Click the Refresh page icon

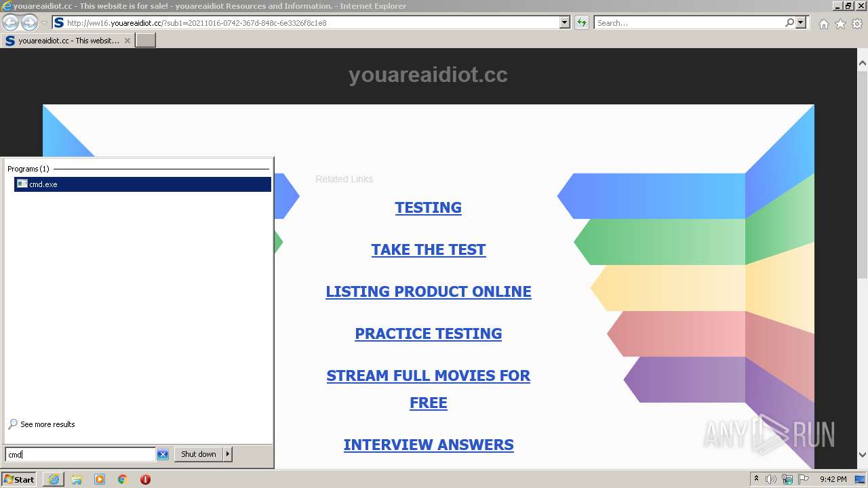[x=582, y=22]
